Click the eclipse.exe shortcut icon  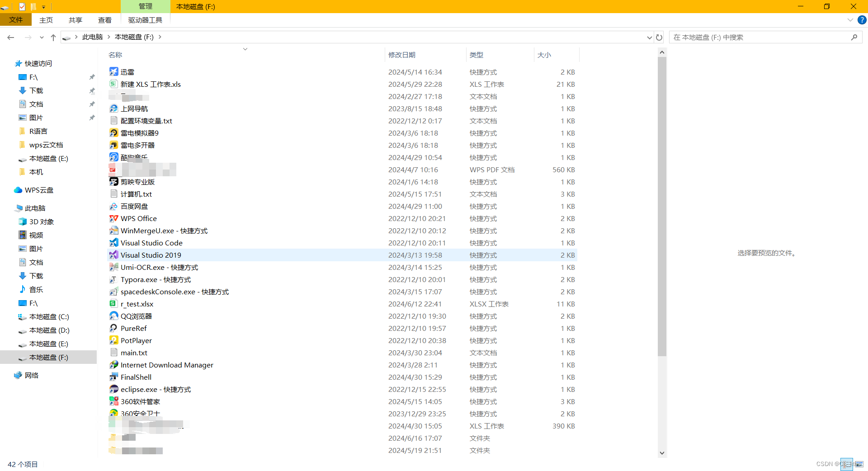click(x=113, y=389)
